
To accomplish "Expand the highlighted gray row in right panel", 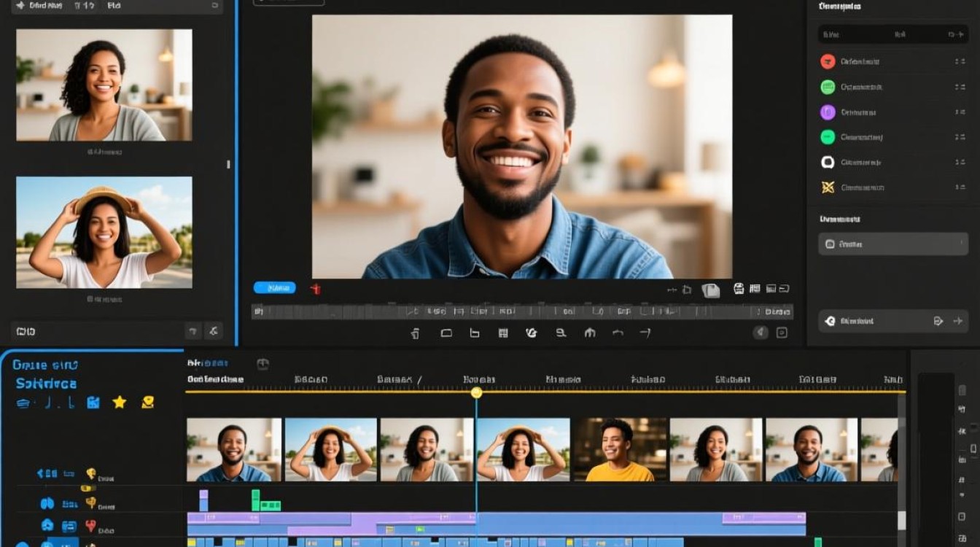I will 893,244.
